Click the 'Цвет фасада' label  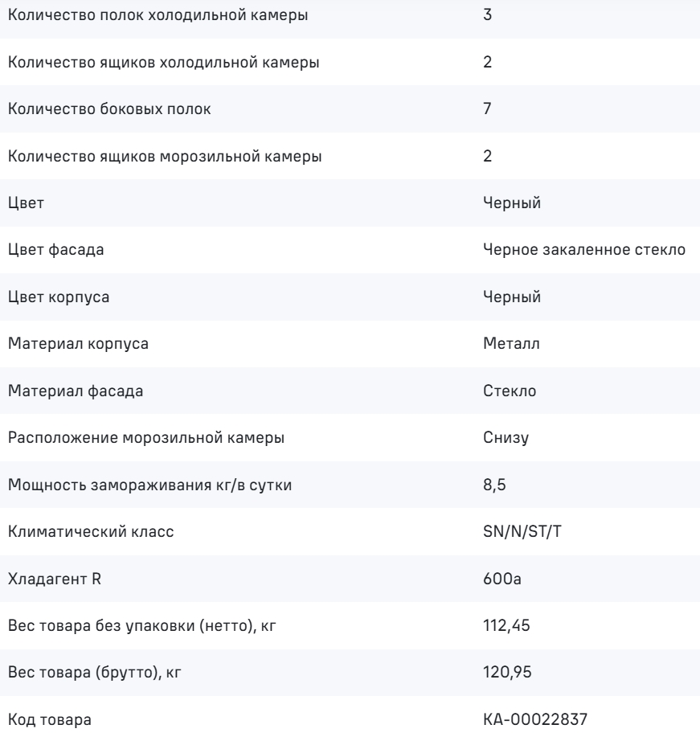coord(55,250)
